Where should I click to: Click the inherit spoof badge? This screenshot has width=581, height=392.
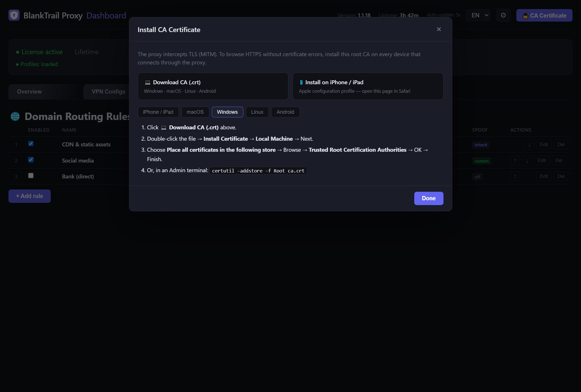point(481,145)
